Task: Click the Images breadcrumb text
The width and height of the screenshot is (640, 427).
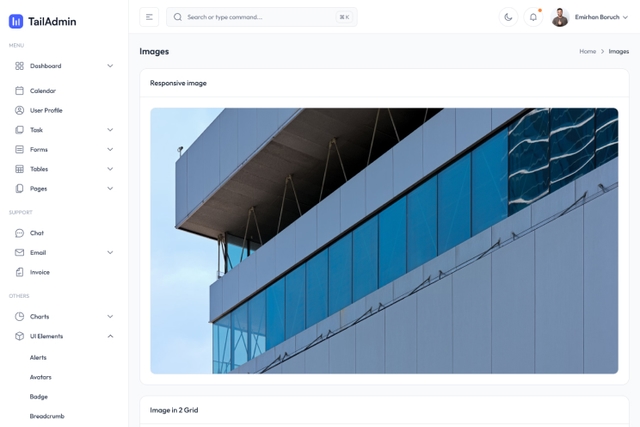Action: (x=619, y=51)
